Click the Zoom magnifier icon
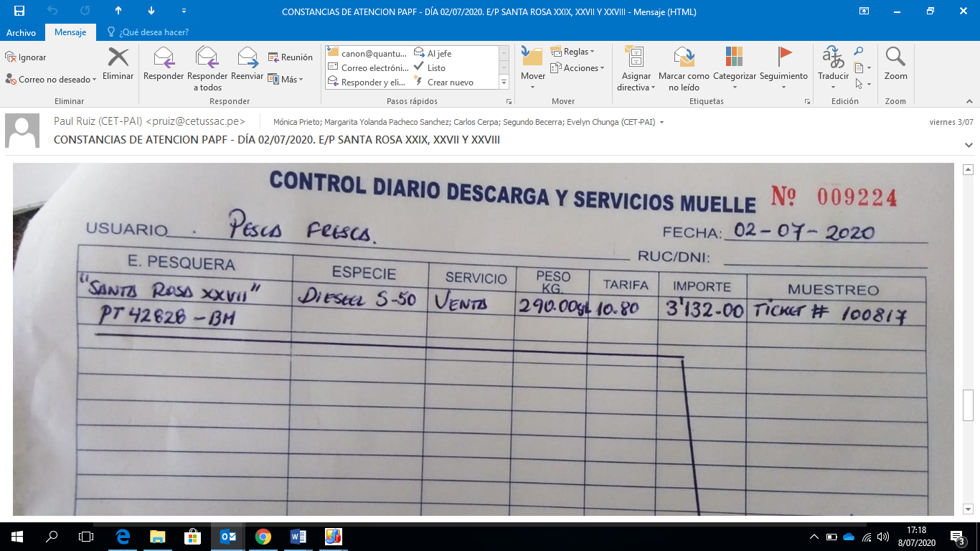Screen dimensions: 980x551 click(895, 58)
